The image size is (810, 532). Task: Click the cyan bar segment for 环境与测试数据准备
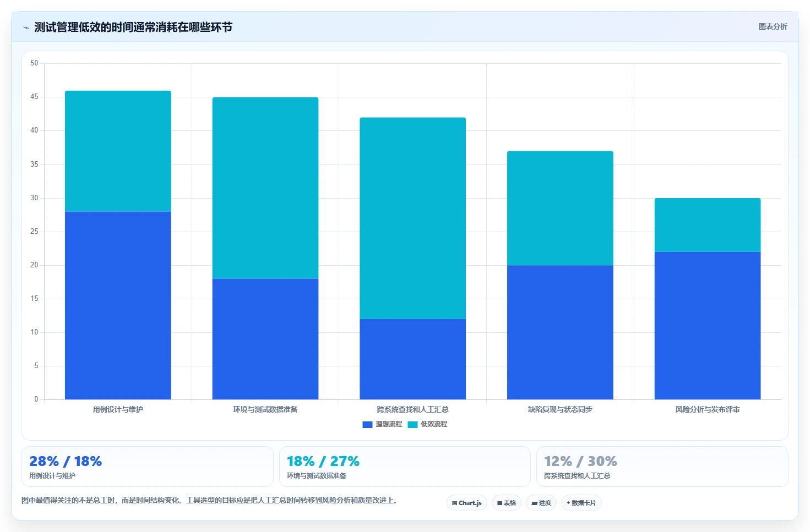265,188
